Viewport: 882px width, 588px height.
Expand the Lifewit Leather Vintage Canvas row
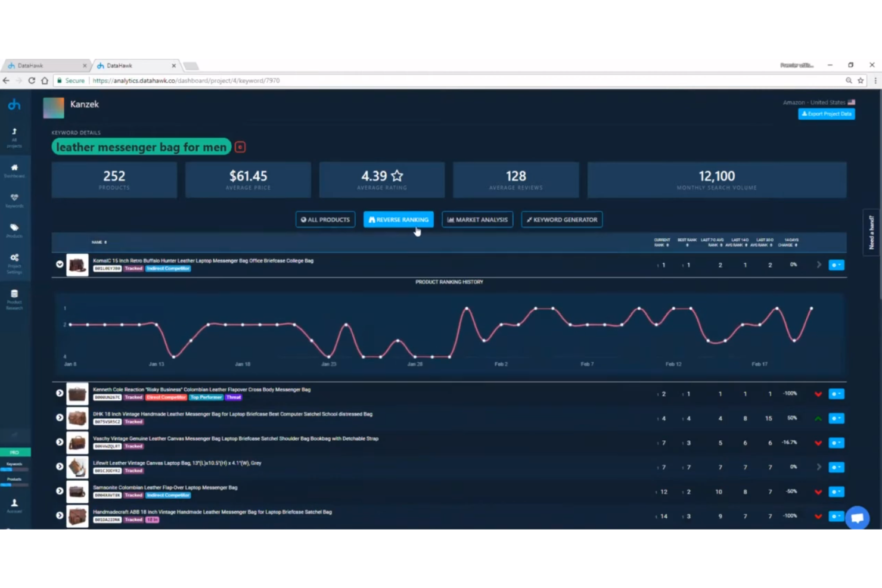point(60,466)
